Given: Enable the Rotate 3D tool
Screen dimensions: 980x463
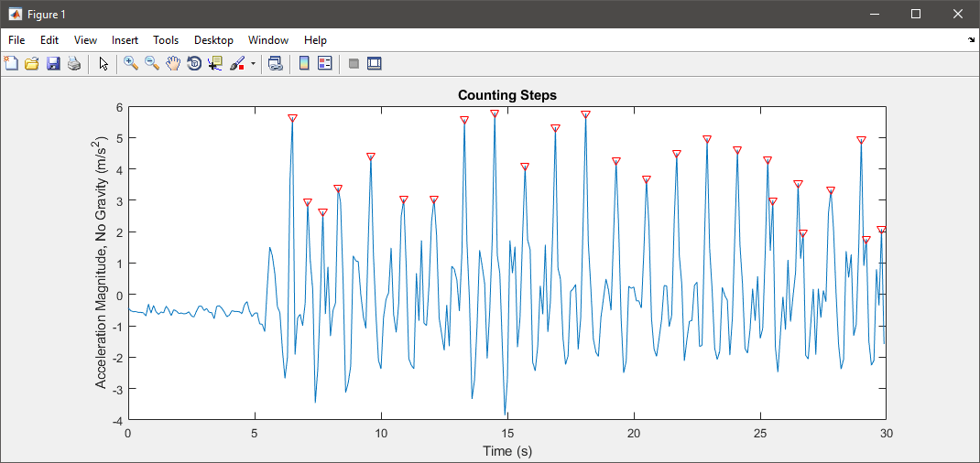Looking at the screenshot, I should pyautogui.click(x=194, y=64).
